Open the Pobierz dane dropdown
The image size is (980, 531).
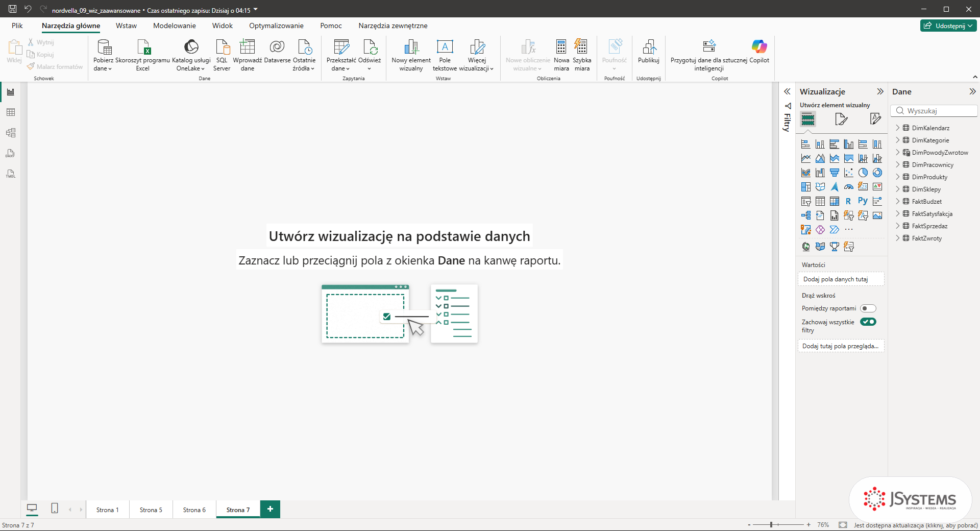click(103, 55)
